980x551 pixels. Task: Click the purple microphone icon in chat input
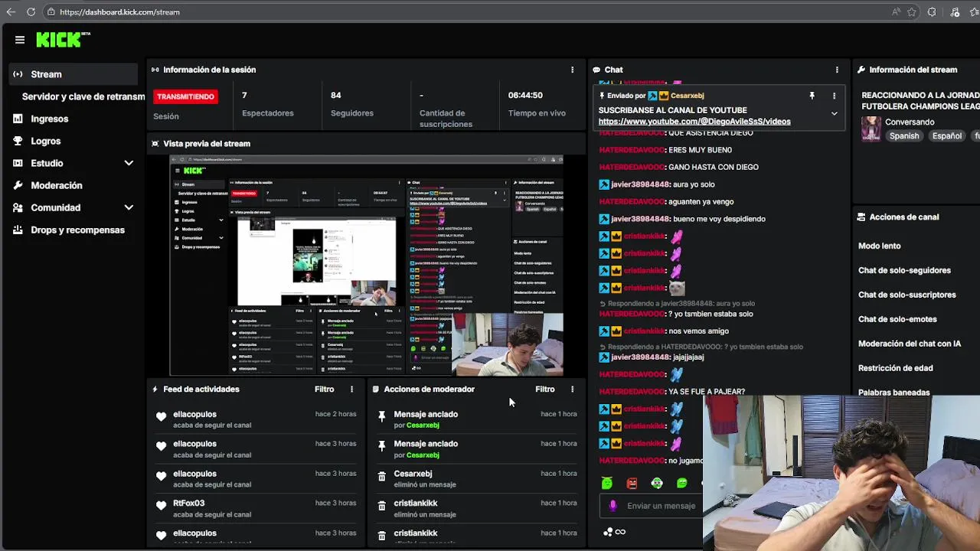[x=612, y=506]
